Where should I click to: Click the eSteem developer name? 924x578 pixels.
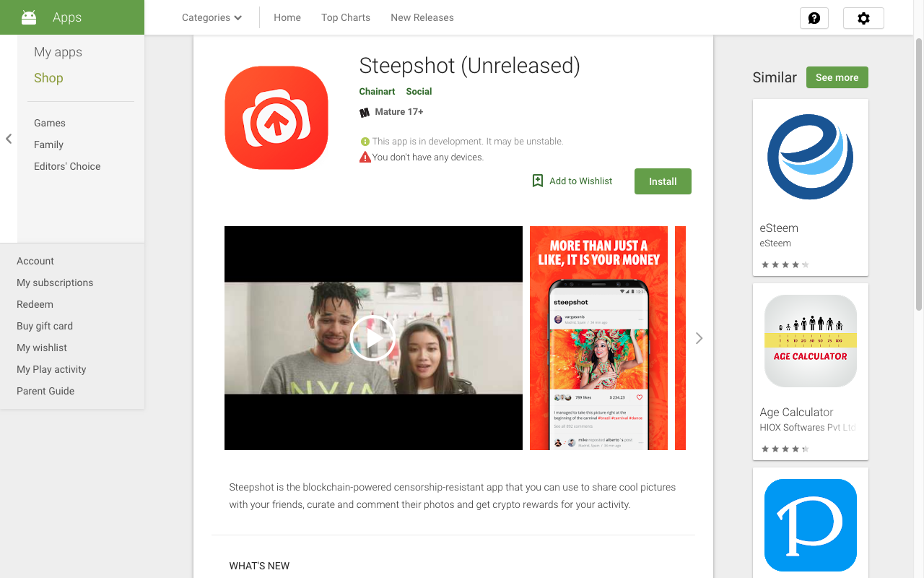tap(775, 243)
